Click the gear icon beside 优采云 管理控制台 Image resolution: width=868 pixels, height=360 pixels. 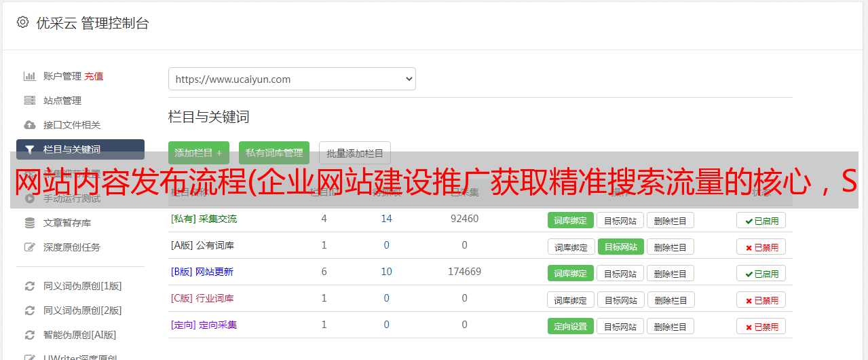22,22
